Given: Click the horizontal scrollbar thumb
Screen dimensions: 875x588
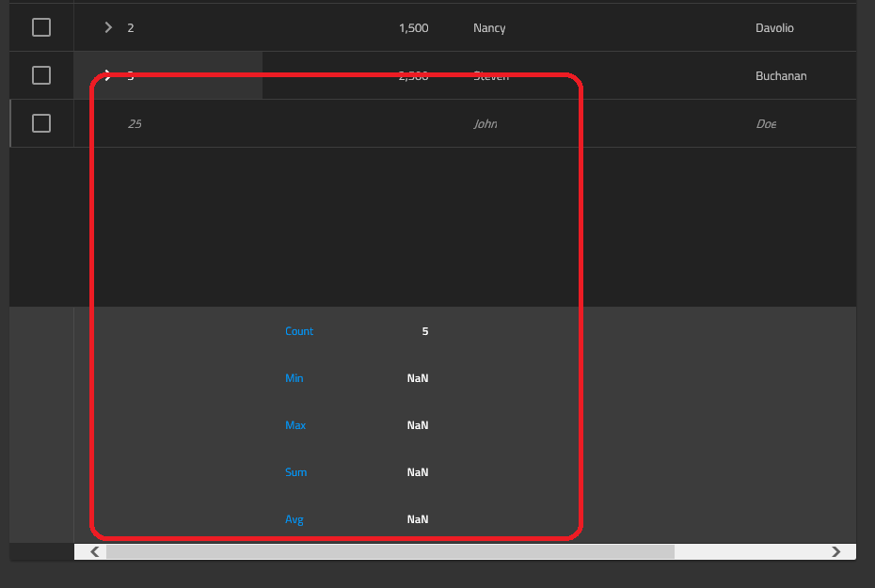Looking at the screenshot, I should point(390,551).
